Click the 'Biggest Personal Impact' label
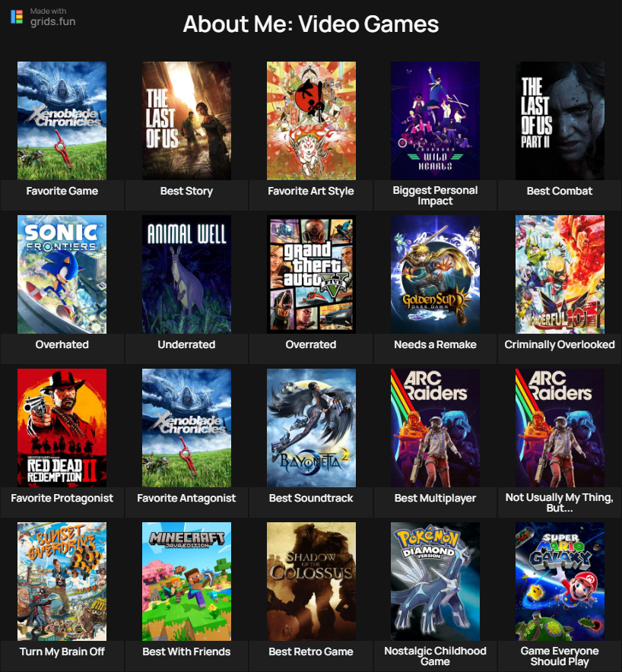Viewport: 622px width, 672px height. tap(435, 195)
